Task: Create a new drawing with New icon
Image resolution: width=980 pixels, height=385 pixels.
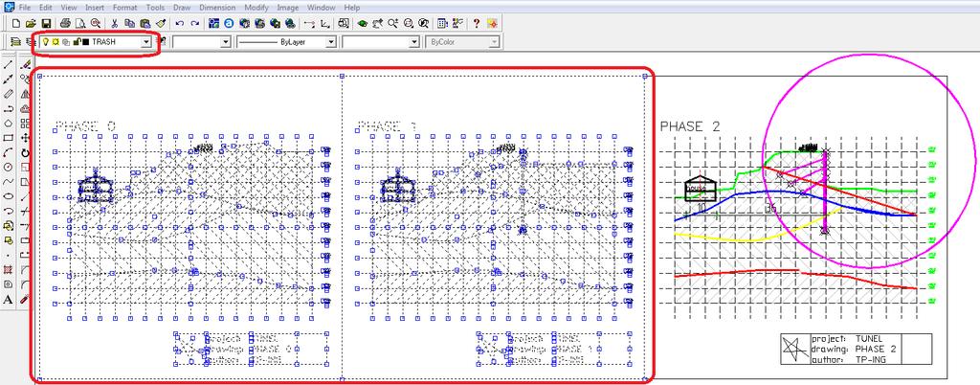Action: click(x=16, y=24)
